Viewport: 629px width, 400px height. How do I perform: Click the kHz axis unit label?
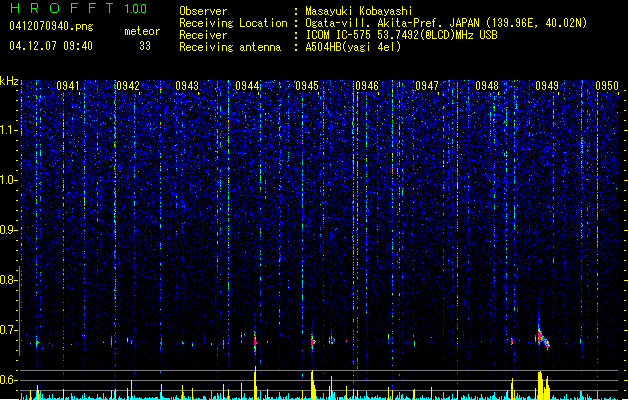point(9,81)
